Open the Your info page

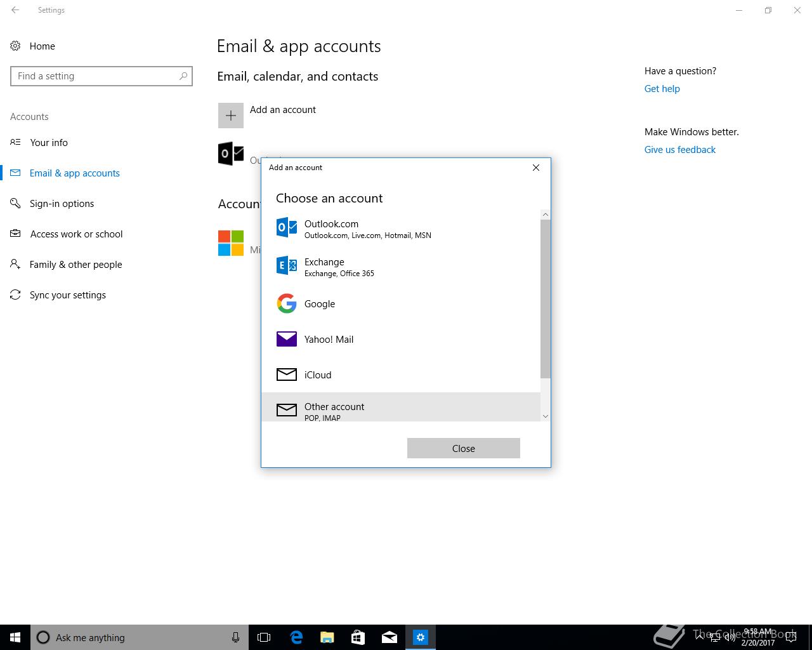click(x=49, y=143)
